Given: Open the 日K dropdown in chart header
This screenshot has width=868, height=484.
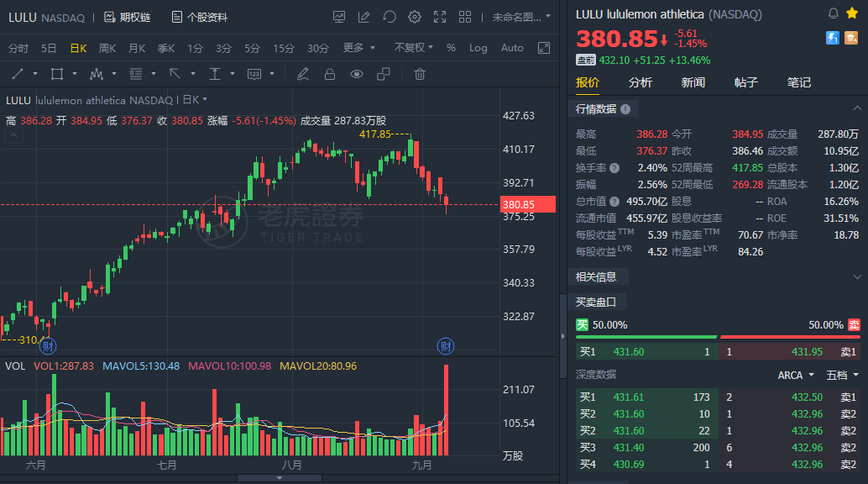Looking at the screenshot, I should click(194, 100).
